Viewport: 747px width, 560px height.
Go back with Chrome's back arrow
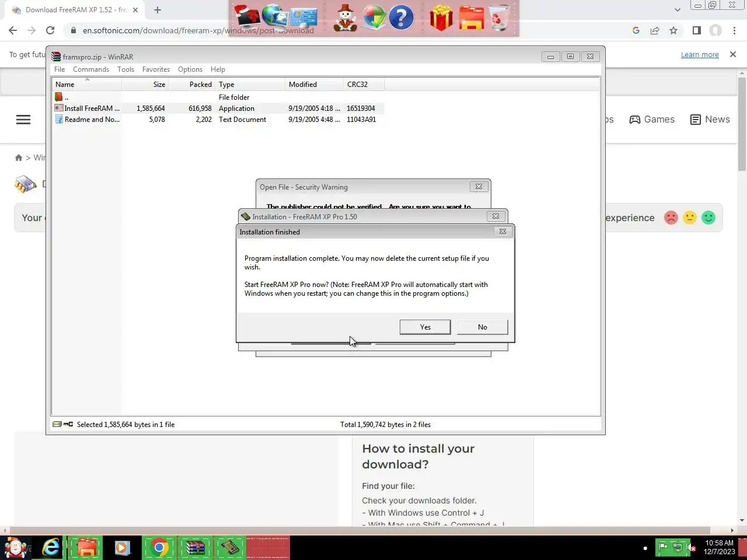13,30
